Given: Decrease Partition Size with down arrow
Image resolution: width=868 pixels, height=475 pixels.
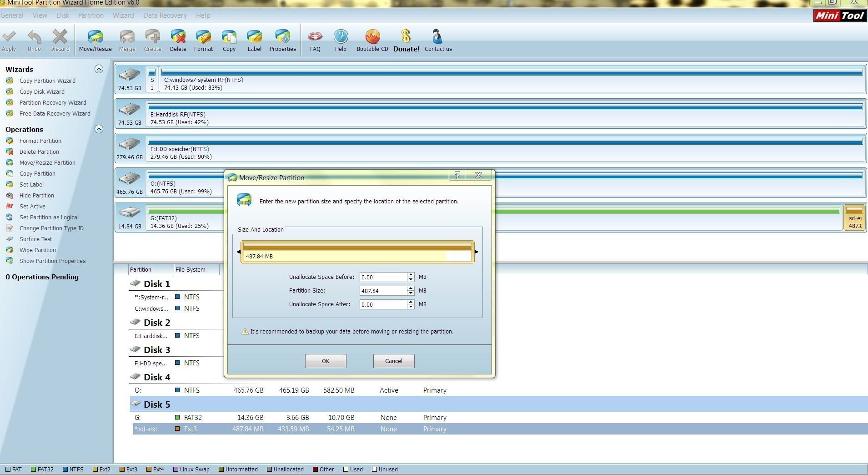Looking at the screenshot, I should (x=411, y=293).
